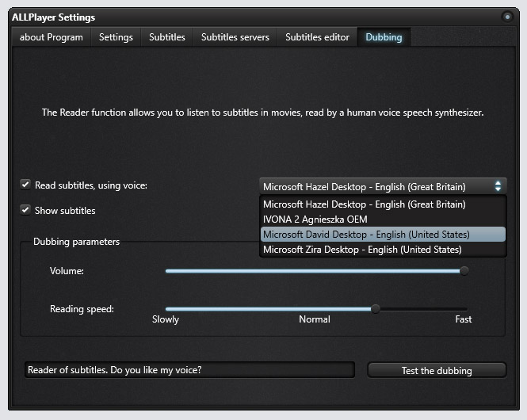Click the Volume slider handle

[x=464, y=271]
